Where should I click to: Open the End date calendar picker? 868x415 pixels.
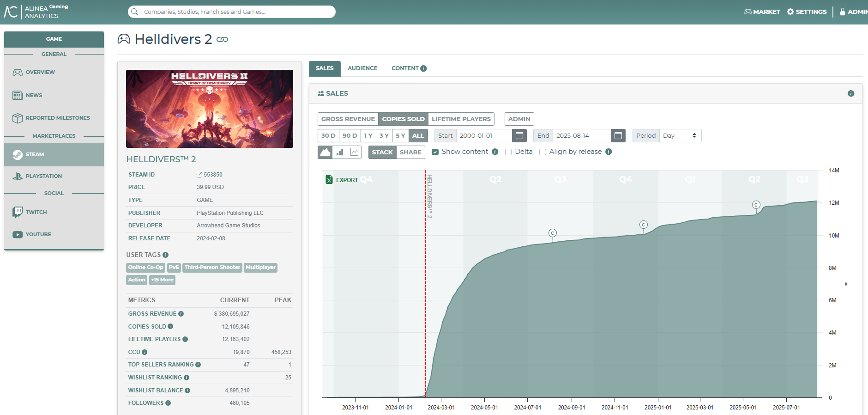(618, 135)
